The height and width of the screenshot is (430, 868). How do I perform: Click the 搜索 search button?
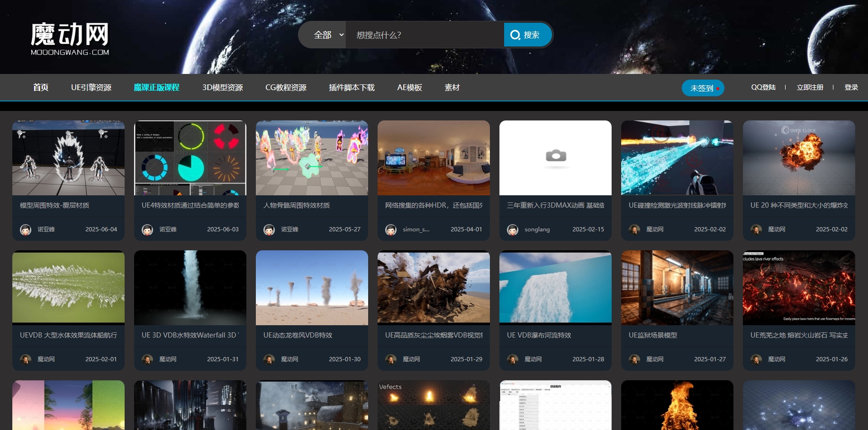pos(527,34)
